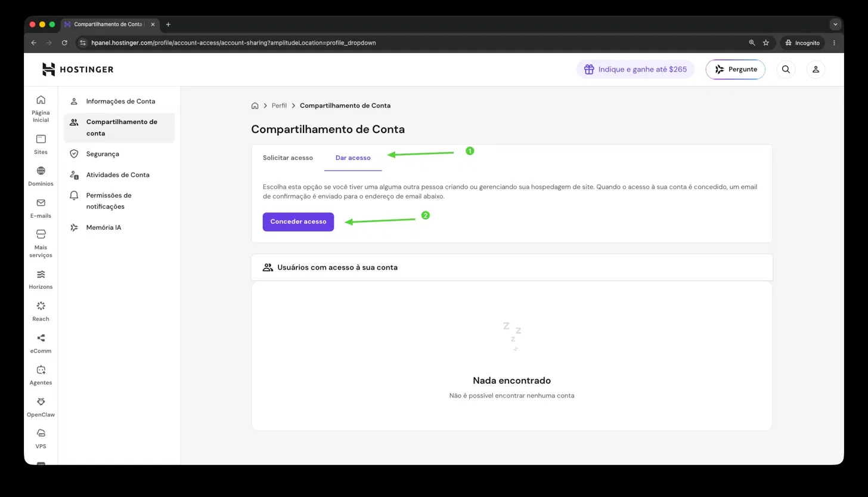Click Indique e ganhe até $265

click(x=635, y=69)
